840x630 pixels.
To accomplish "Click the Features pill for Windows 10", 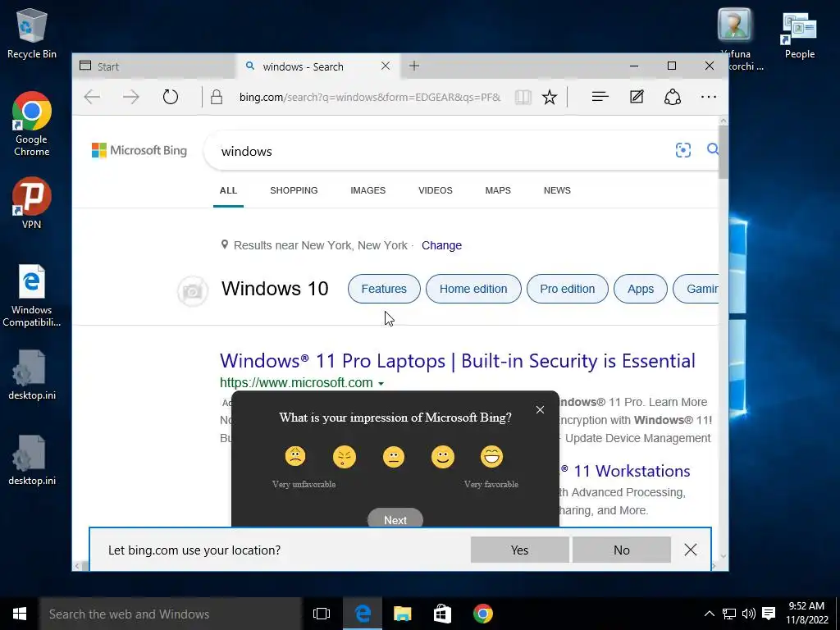I will (384, 289).
